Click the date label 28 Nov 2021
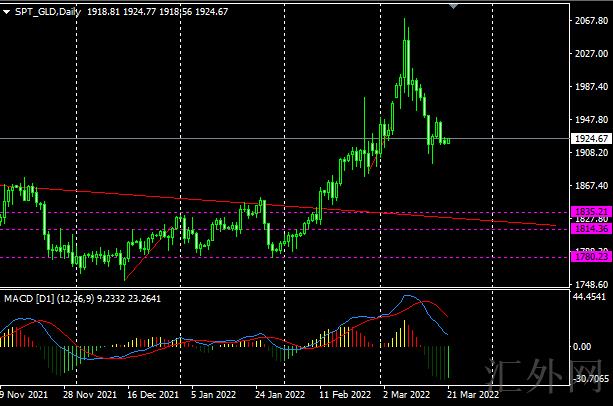The height and width of the screenshot is (406, 613). pos(90,395)
